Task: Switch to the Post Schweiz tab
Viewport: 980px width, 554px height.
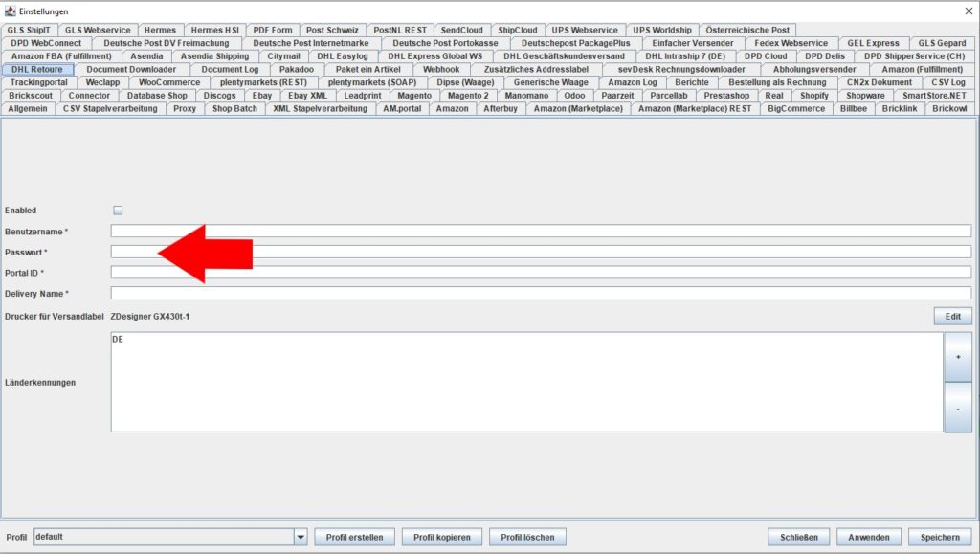Action: click(332, 30)
